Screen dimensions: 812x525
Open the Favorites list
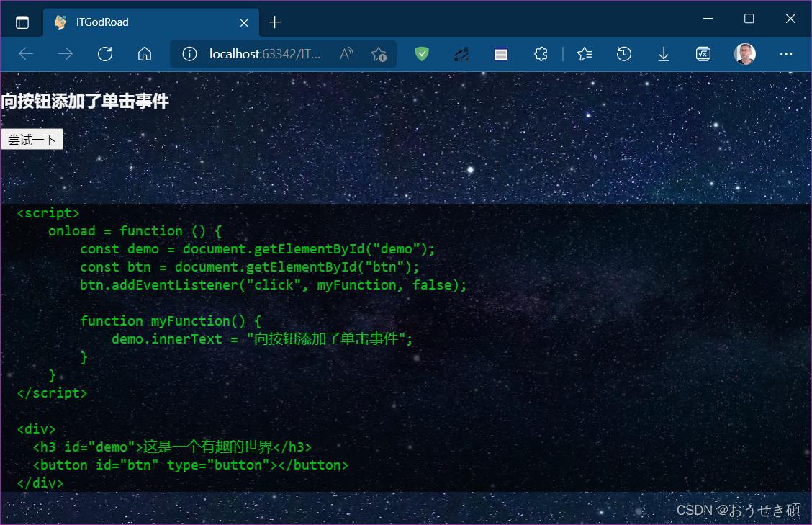pyautogui.click(x=584, y=54)
